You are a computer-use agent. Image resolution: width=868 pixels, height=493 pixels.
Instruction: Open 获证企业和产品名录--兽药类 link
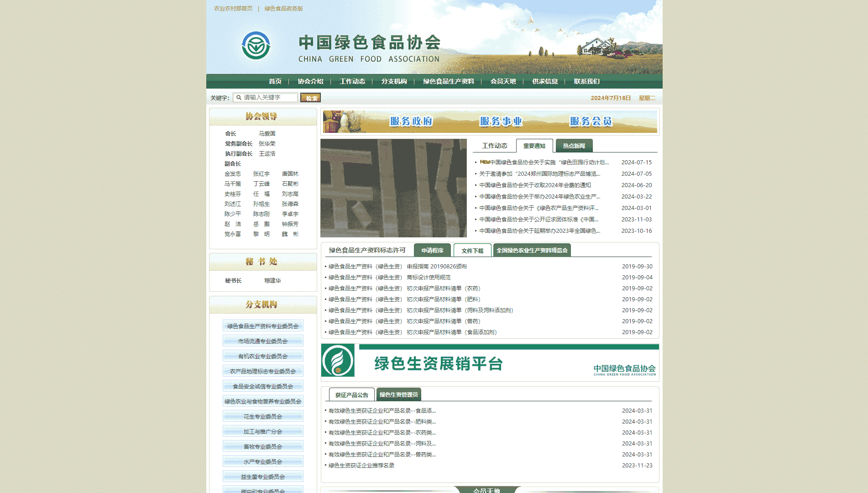pyautogui.click(x=382, y=454)
